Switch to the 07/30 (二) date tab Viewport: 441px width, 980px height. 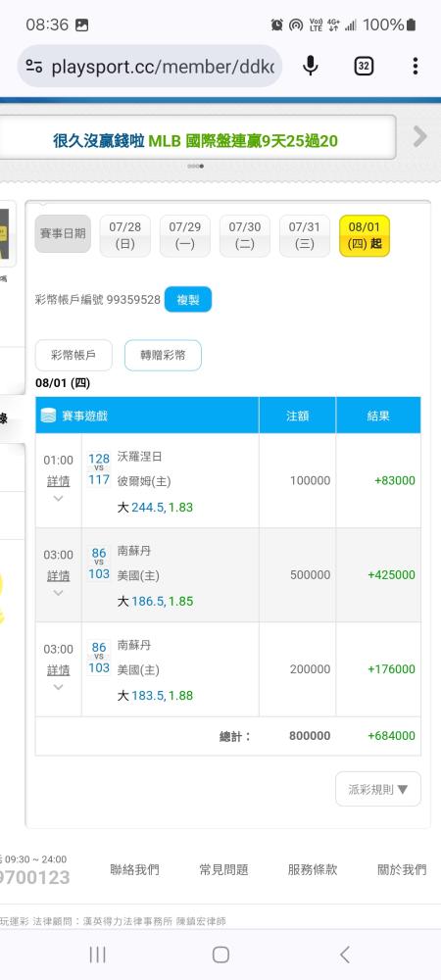click(245, 235)
